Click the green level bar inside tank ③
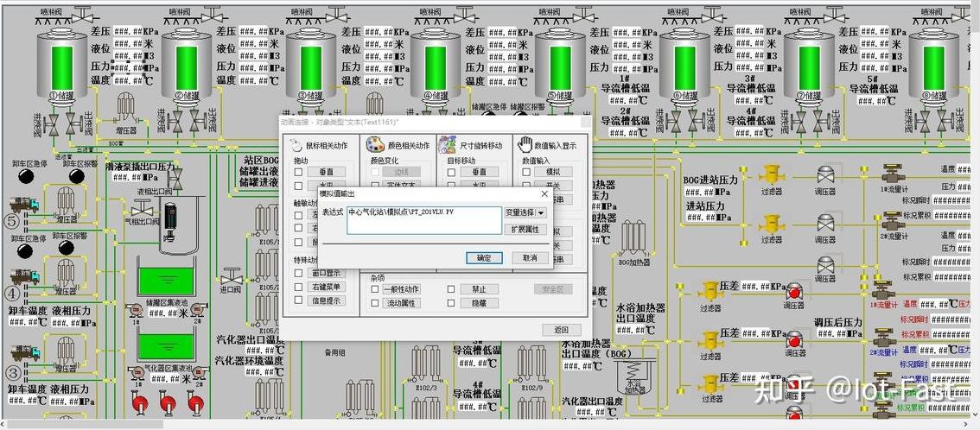Viewport: 980px width, 430px height. [x=311, y=67]
